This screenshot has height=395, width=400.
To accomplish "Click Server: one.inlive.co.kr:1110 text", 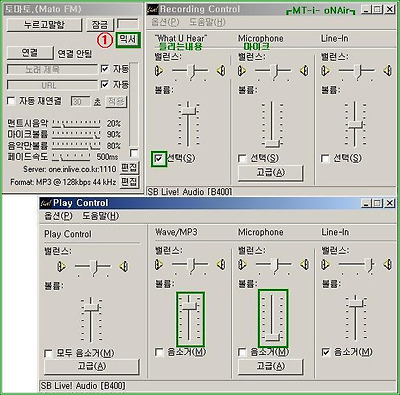I will point(70,169).
